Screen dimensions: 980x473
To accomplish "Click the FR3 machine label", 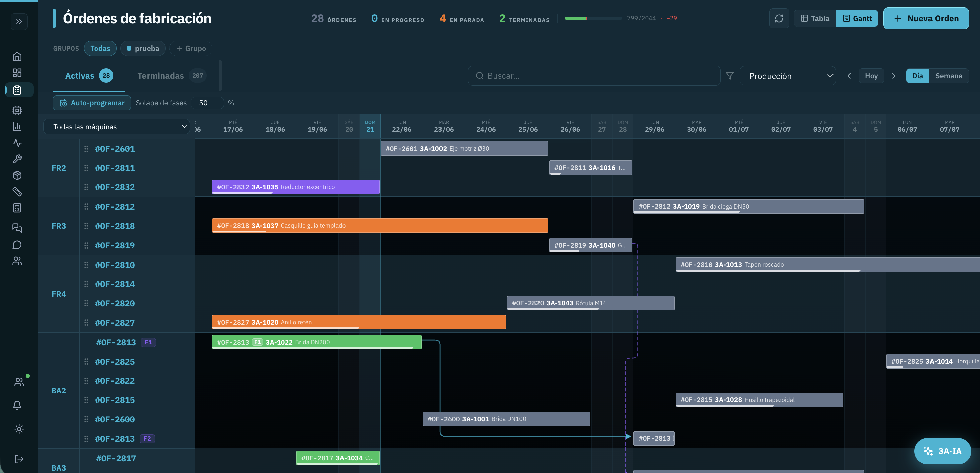I will pyautogui.click(x=59, y=226).
